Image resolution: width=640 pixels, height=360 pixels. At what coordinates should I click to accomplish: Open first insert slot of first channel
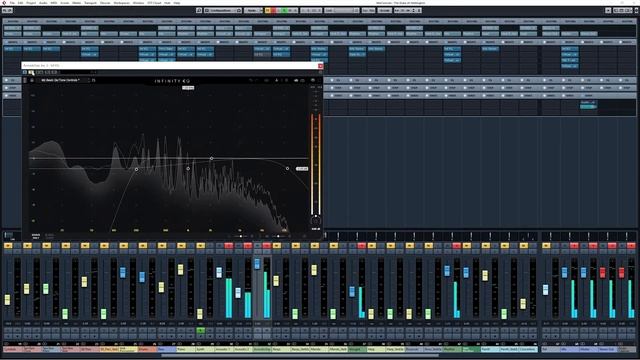(x=12, y=49)
